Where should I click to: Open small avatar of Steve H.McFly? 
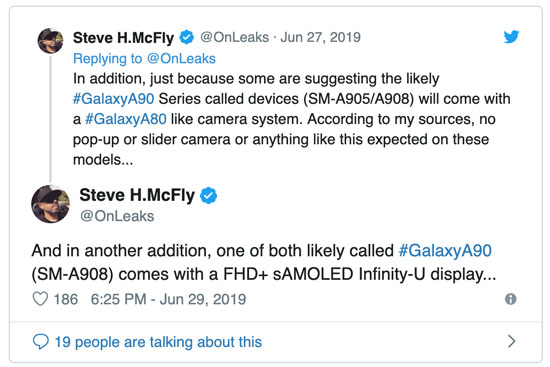[51, 41]
